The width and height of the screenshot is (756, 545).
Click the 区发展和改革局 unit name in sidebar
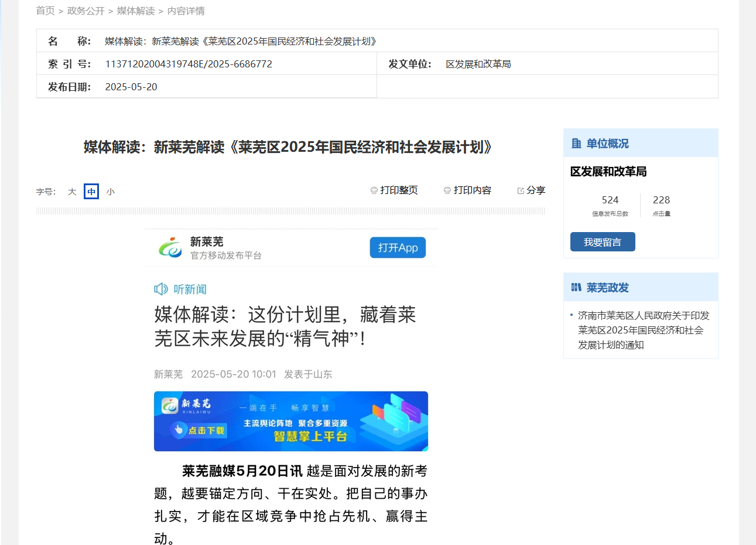click(x=608, y=172)
